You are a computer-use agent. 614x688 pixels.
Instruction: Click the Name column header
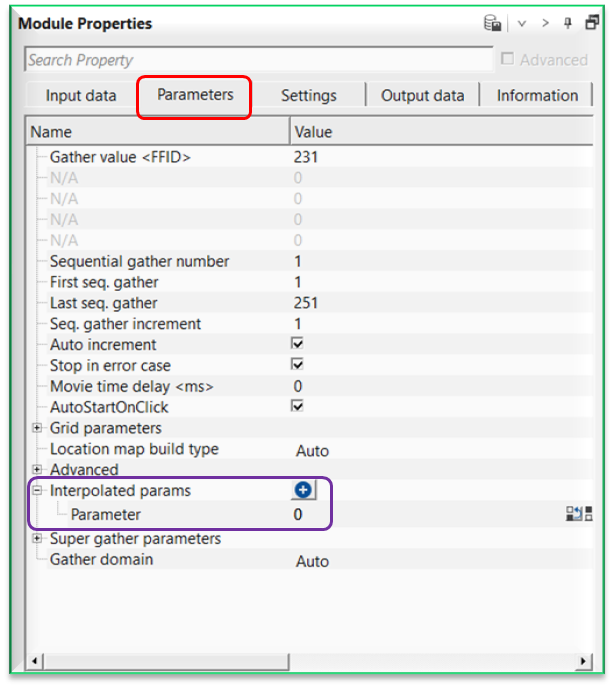pyautogui.click(x=158, y=132)
